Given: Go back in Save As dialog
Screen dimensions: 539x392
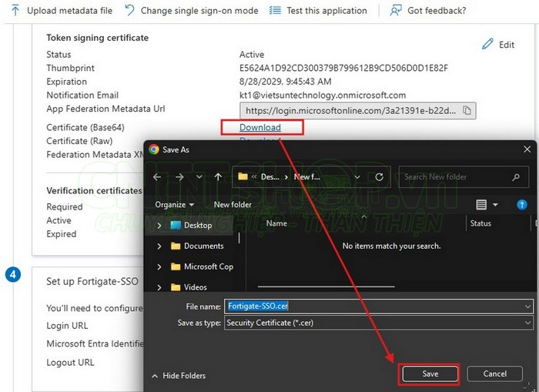Looking at the screenshot, I should point(157,176).
